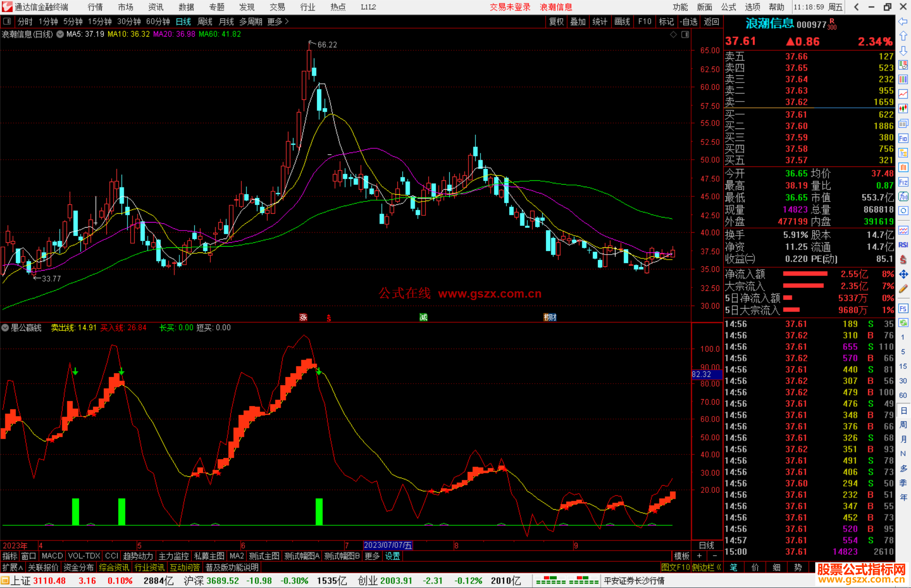Open the 更多 indicators list in the bottom bar
The image size is (911, 588).
coord(372,556)
